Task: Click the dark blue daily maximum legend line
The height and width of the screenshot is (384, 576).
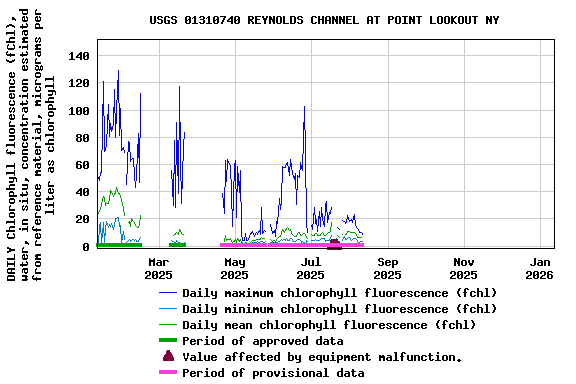Action: [168, 293]
